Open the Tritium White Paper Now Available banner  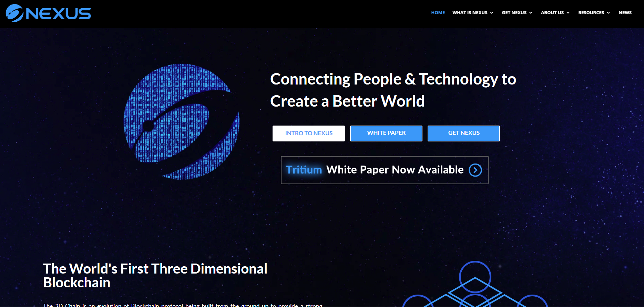(x=385, y=170)
